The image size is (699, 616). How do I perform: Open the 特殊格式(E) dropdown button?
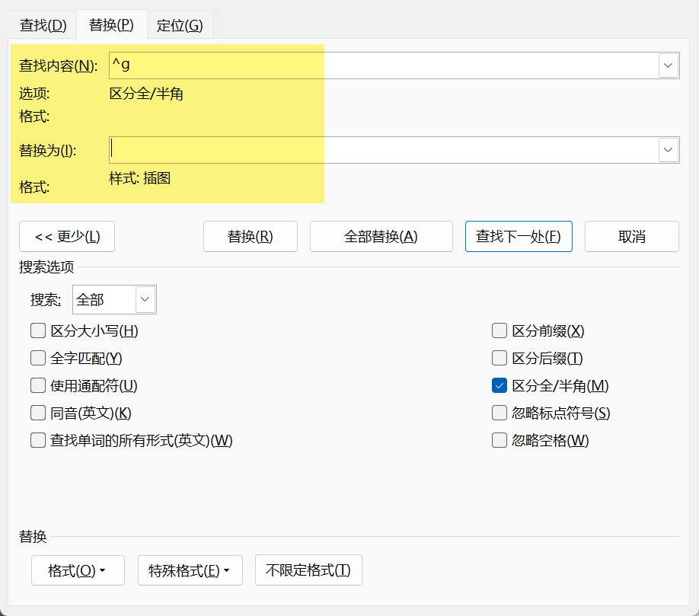pyautogui.click(x=190, y=570)
